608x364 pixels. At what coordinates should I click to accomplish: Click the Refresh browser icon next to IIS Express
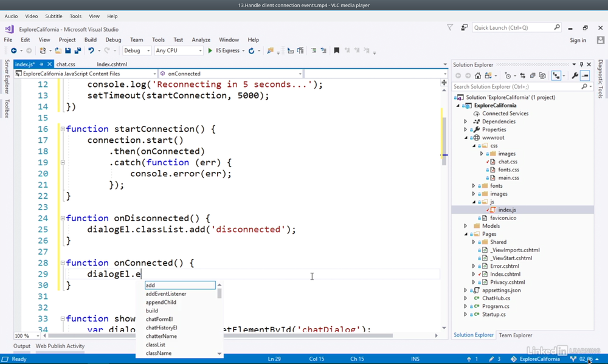click(x=251, y=51)
